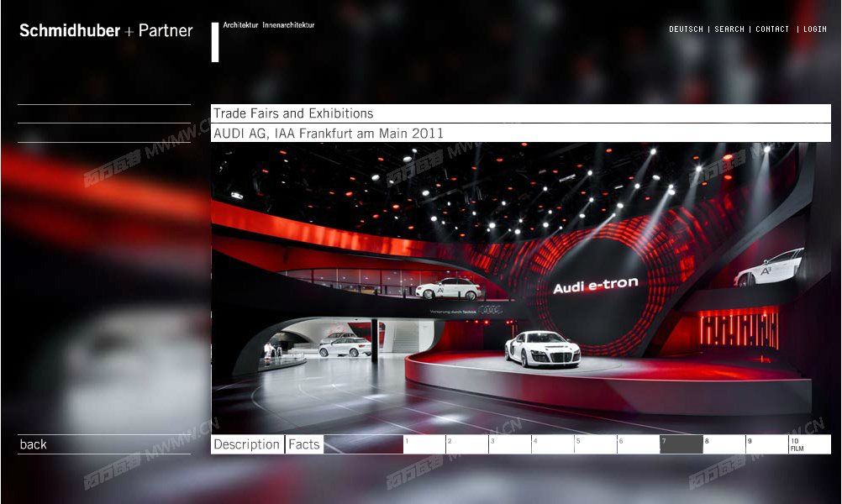Open the Schmidhuber + Partner home logo

(106, 30)
